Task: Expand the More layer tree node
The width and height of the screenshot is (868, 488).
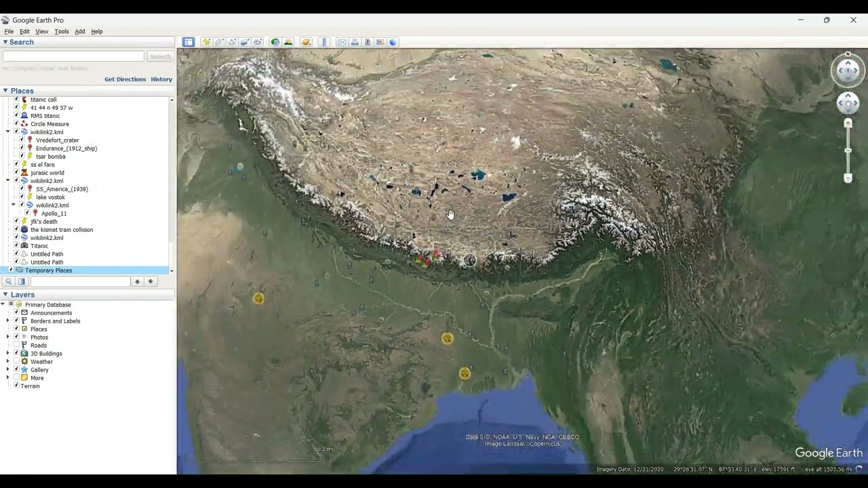Action: (8, 378)
